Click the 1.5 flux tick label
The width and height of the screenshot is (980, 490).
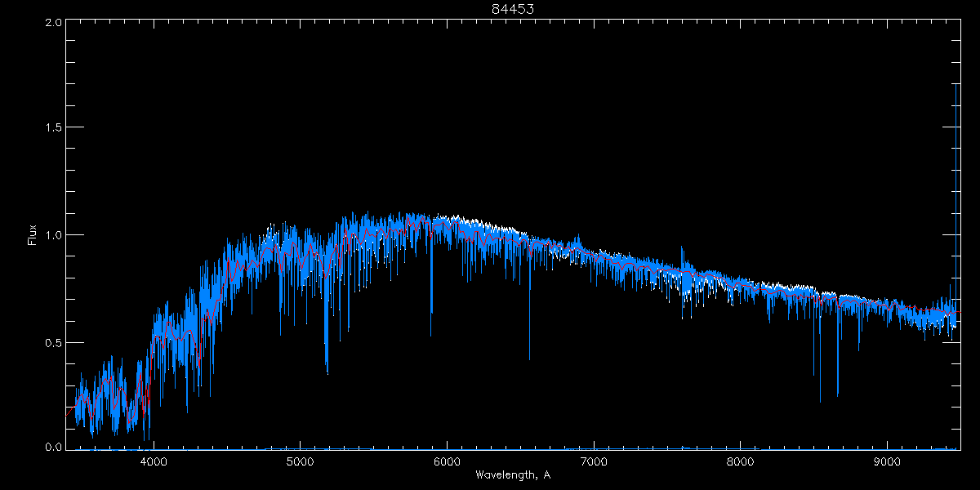click(52, 128)
